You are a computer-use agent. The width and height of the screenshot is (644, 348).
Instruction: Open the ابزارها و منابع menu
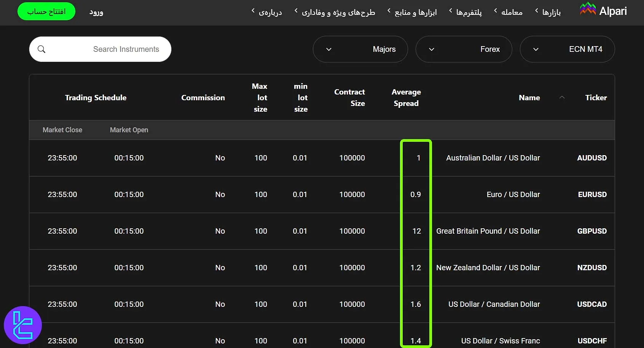click(416, 12)
